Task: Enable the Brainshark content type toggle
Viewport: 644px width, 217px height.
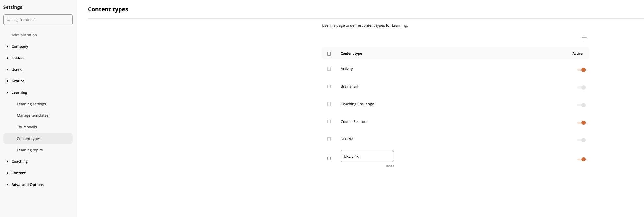Action: coord(581,87)
